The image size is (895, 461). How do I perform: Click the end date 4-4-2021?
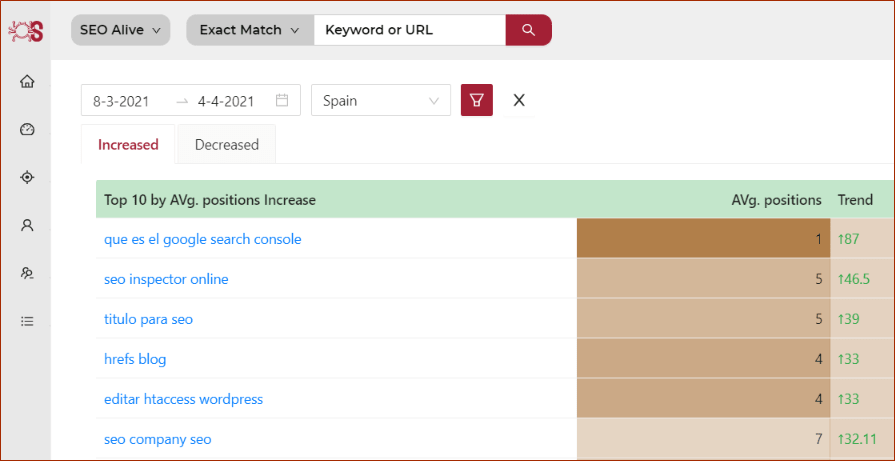pos(225,101)
